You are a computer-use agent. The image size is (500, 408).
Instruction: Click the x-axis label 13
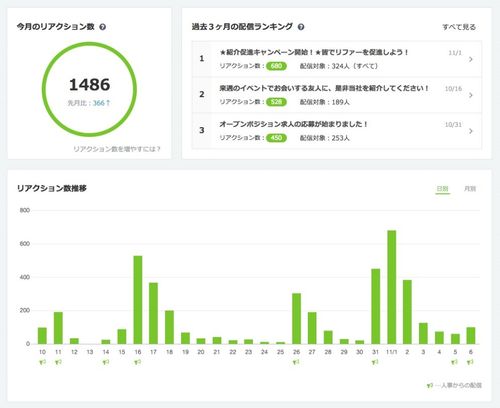point(90,352)
